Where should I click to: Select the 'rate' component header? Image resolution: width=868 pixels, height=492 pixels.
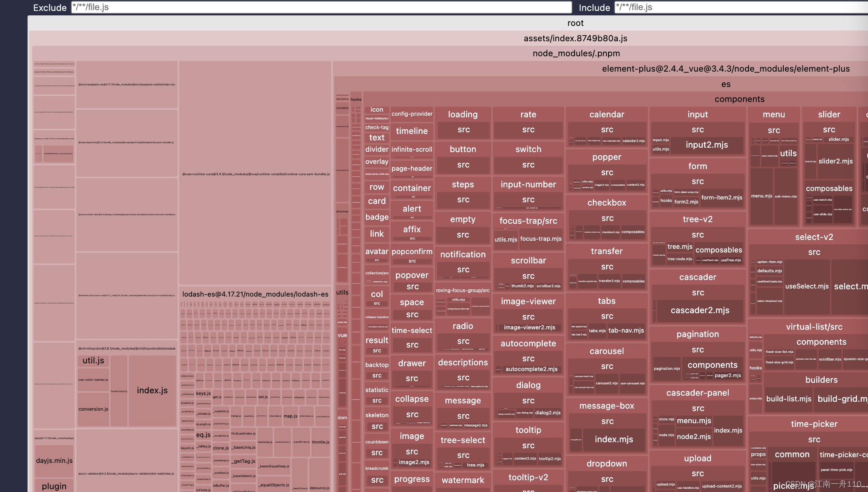[x=528, y=115]
